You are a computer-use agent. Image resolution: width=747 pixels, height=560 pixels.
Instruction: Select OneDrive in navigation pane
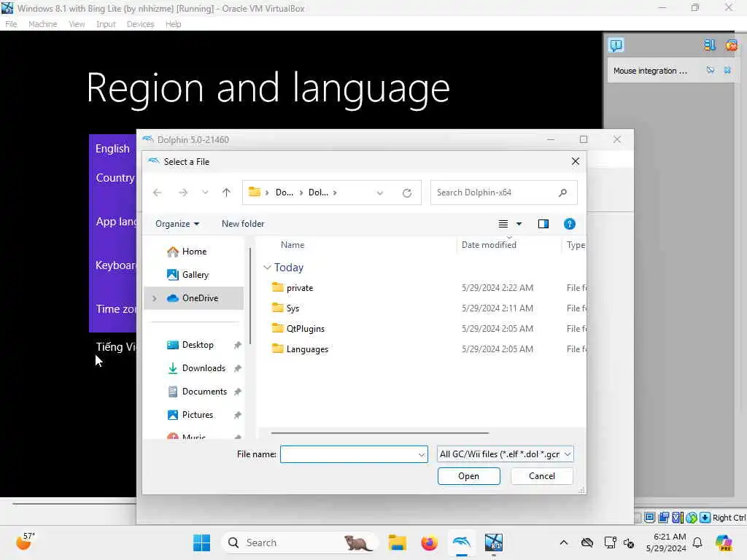coord(194,298)
